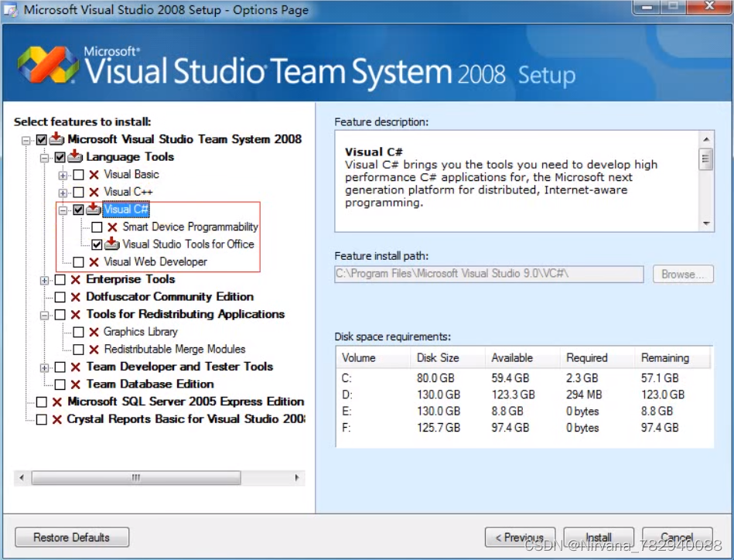Screen dimensions: 734x560
Task: Tick Team Developer and Tester Tools checkbox
Action: coord(60,367)
